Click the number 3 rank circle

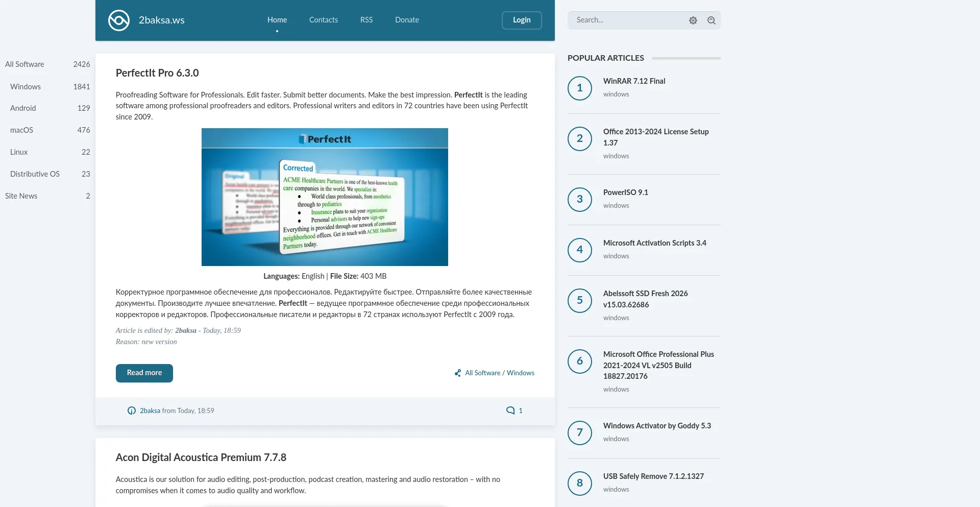[580, 200]
